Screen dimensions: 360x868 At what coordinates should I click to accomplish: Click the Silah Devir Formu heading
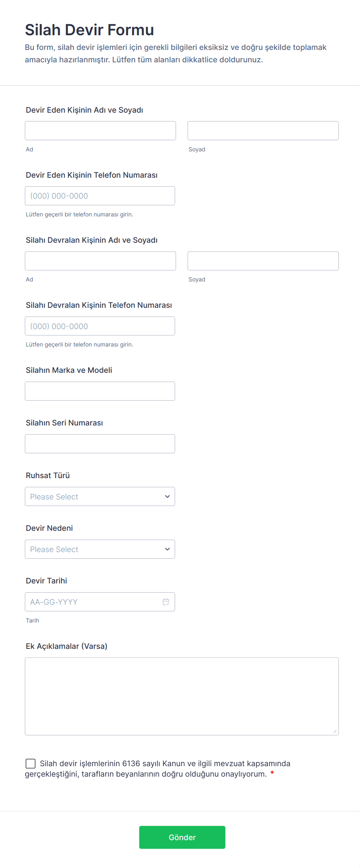pos(89,30)
